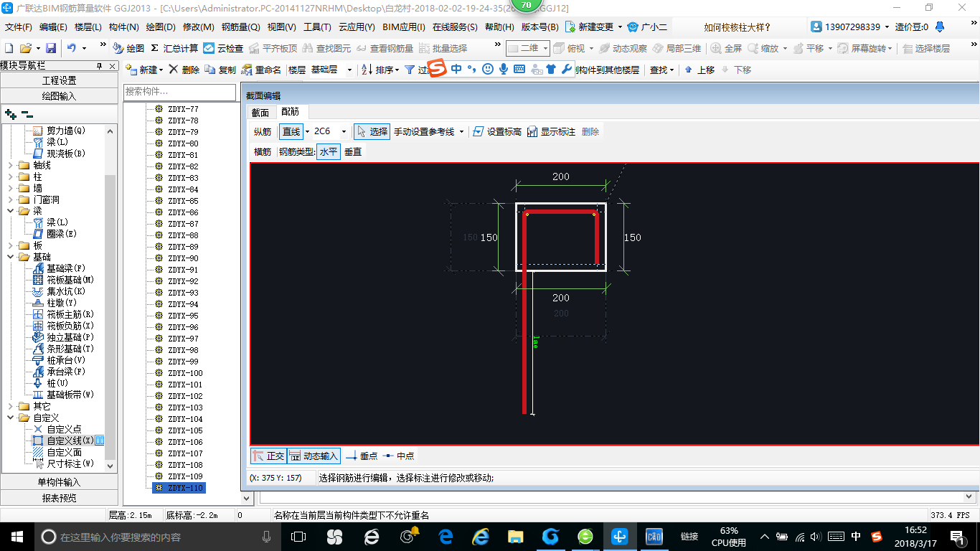Click the Undo arrow icon
This screenshot has width=980, height=551.
(x=72, y=48)
